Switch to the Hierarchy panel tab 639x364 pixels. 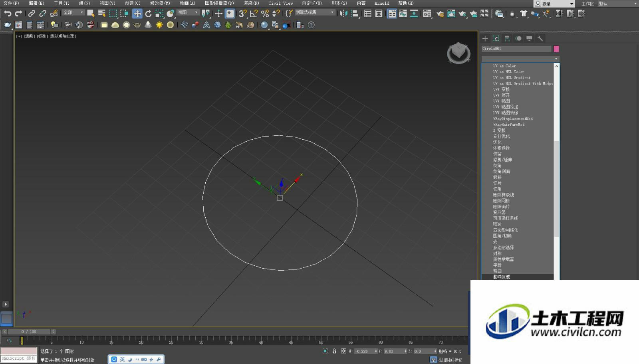point(507,38)
